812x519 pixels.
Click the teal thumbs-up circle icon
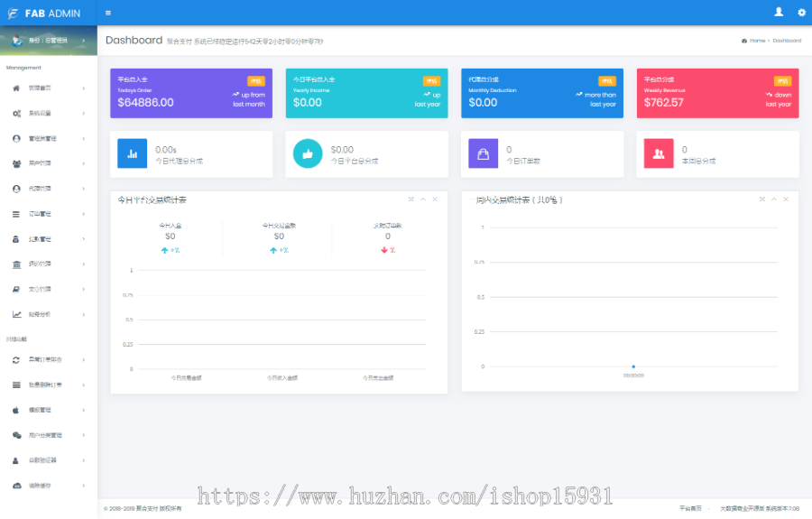pos(308,153)
